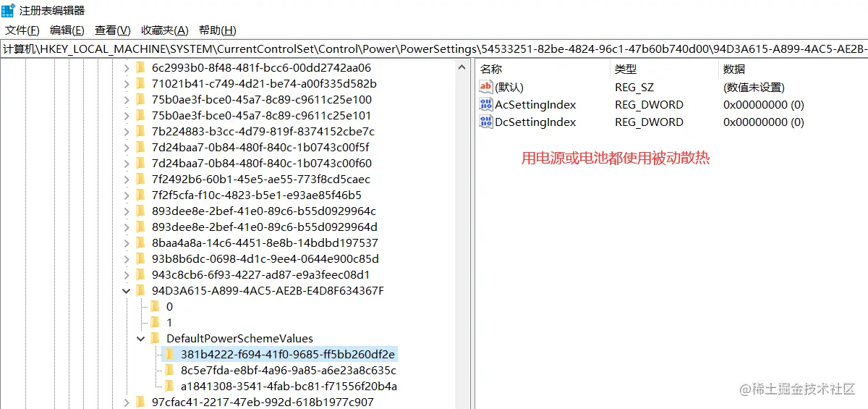Select key name 893dee8e-2bef-41e0-89c6-b55d0929964d
Screen dimensions: 868x409
(264, 227)
